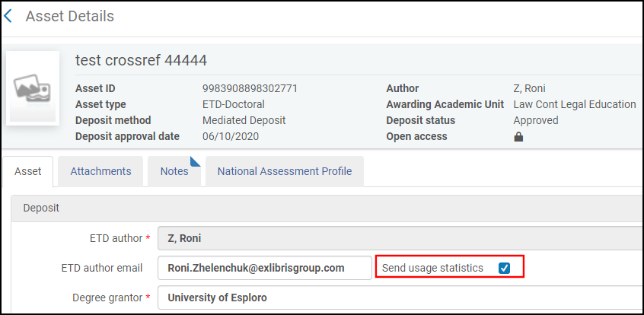Click Law Cont Legal Education unit value
This screenshot has width=644, height=315.
point(574,104)
